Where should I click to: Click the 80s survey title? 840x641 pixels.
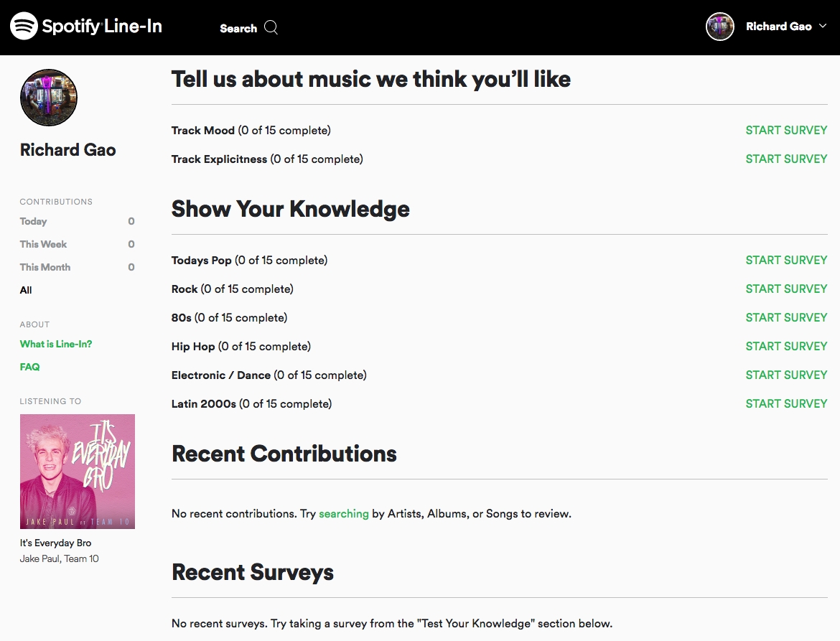181,317
